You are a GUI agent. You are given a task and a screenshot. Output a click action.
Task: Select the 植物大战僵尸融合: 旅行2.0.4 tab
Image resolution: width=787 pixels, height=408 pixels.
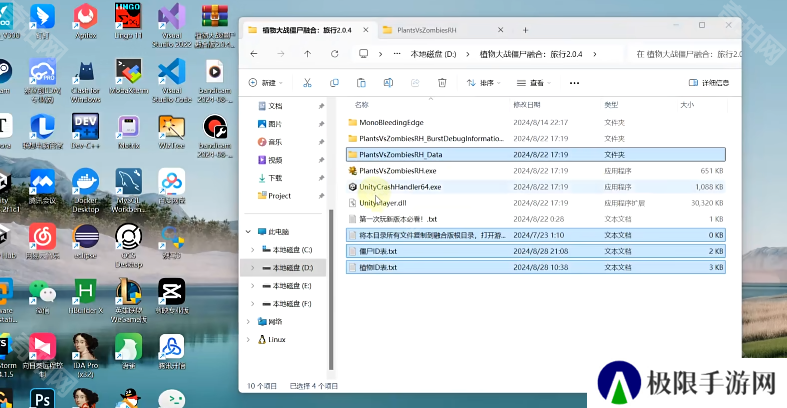point(307,30)
